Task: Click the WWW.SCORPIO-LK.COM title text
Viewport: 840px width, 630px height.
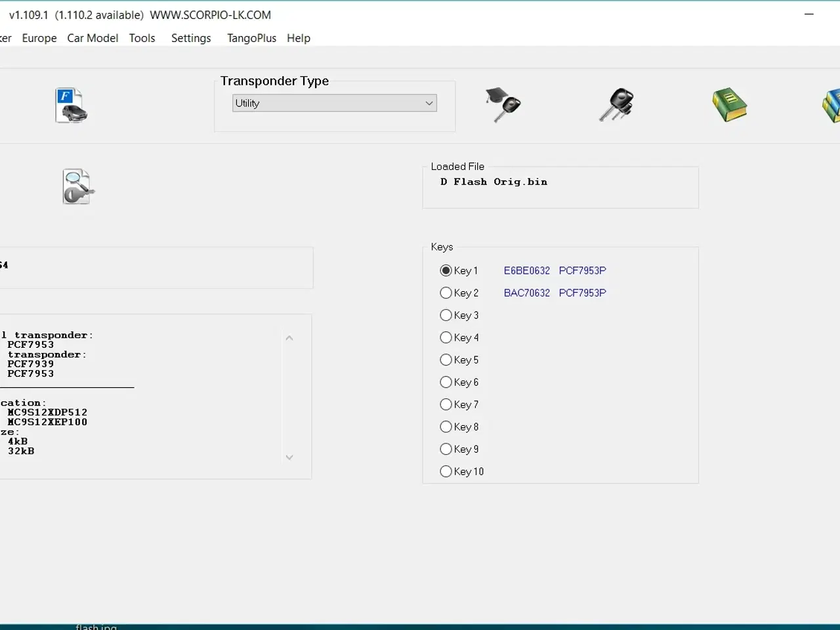Action: [x=211, y=14]
